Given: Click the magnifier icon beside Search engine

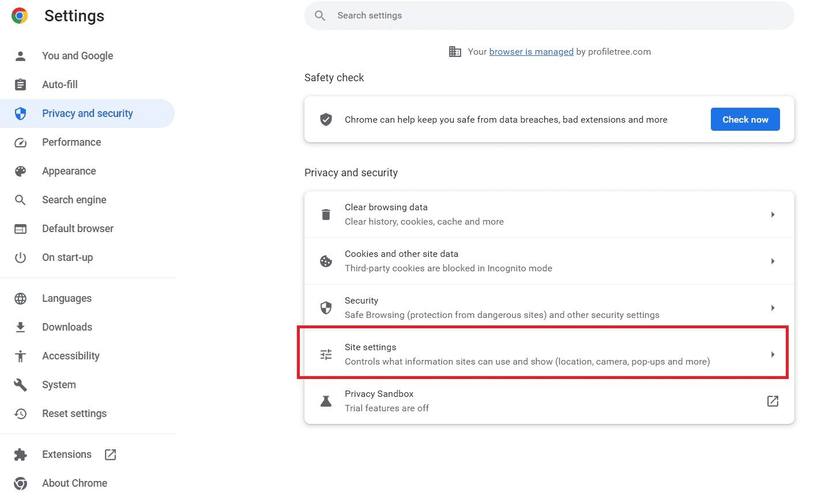Looking at the screenshot, I should (20, 200).
